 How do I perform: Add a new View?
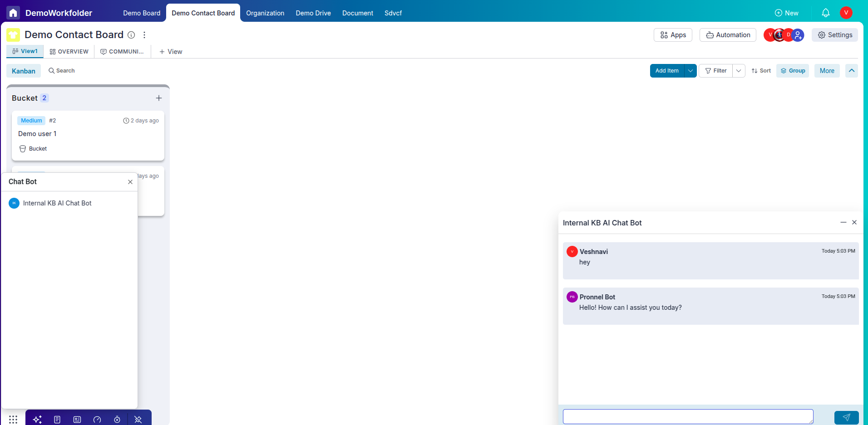coord(171,52)
